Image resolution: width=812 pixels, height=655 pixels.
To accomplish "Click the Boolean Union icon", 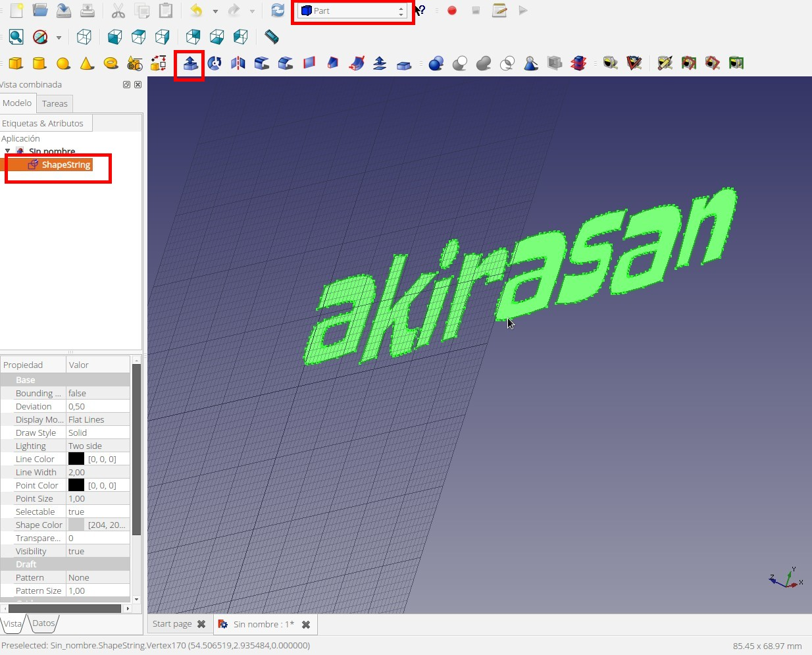I will [484, 63].
